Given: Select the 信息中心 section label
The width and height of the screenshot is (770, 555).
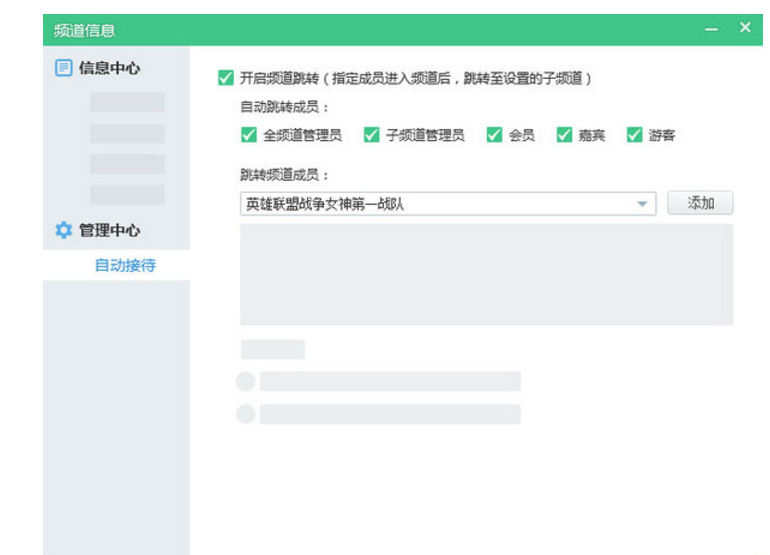Looking at the screenshot, I should point(109,68).
